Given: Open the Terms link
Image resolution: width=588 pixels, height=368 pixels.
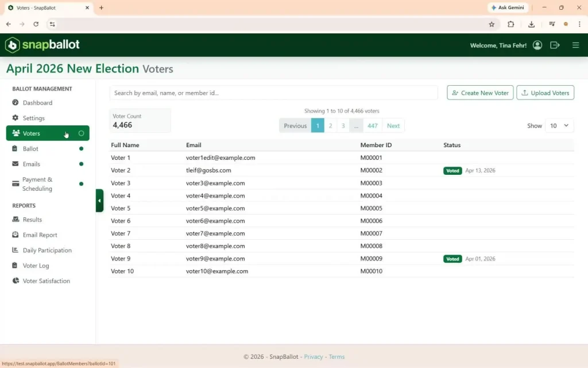Looking at the screenshot, I should [x=336, y=356].
